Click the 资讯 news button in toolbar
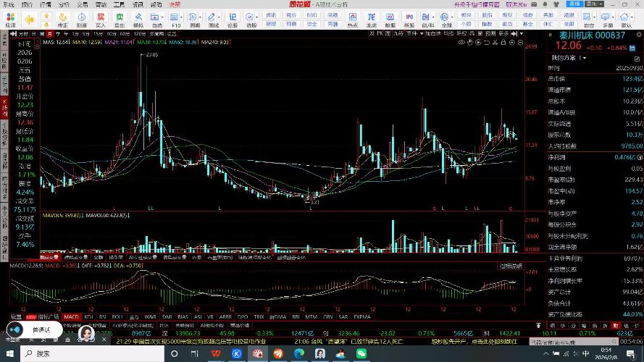 point(271,14)
